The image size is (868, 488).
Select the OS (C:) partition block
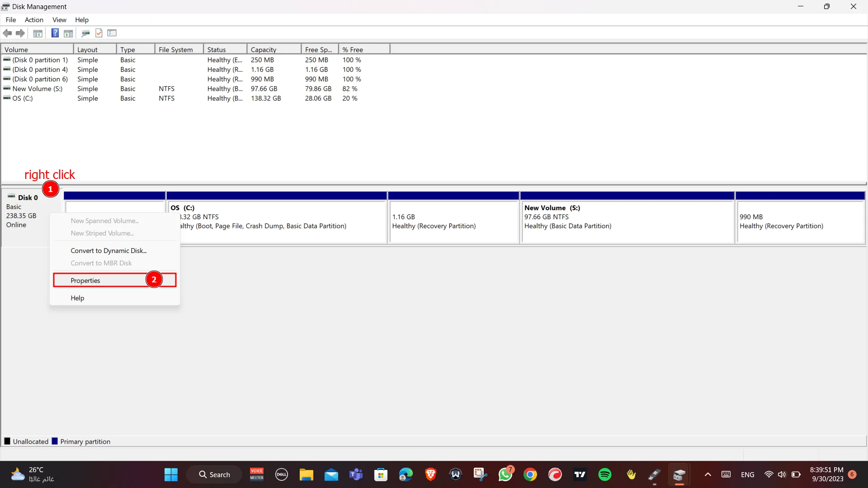pyautogui.click(x=277, y=218)
